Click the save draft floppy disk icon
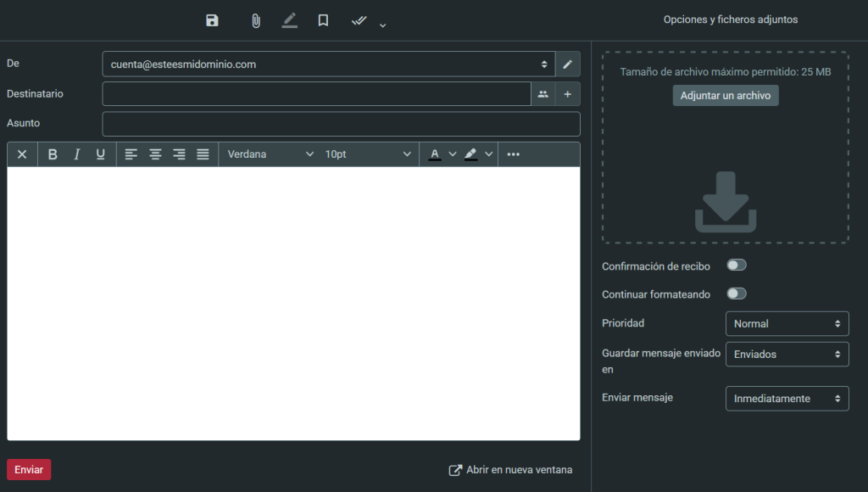 point(212,20)
